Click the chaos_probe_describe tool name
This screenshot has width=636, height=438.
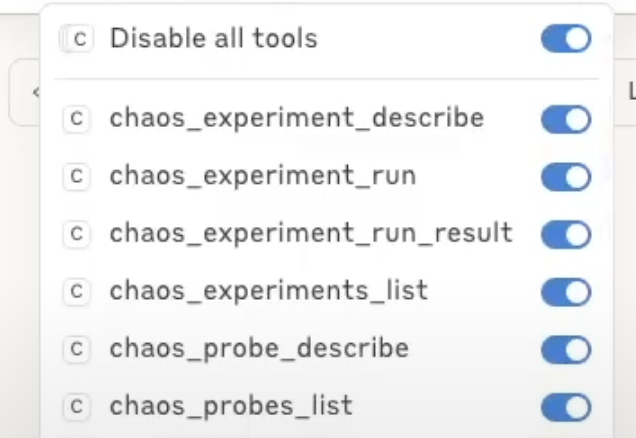259,349
